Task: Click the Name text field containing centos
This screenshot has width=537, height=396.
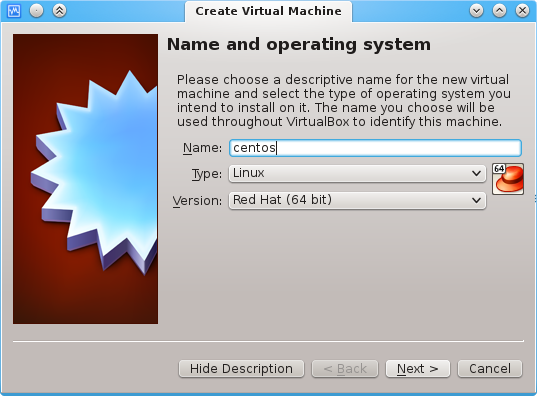Action: [375, 148]
